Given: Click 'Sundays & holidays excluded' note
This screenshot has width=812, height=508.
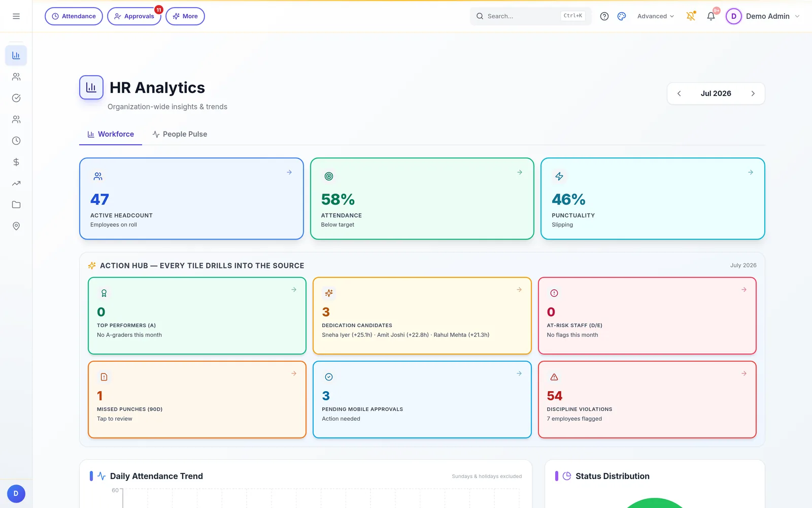Looking at the screenshot, I should click(x=487, y=477).
